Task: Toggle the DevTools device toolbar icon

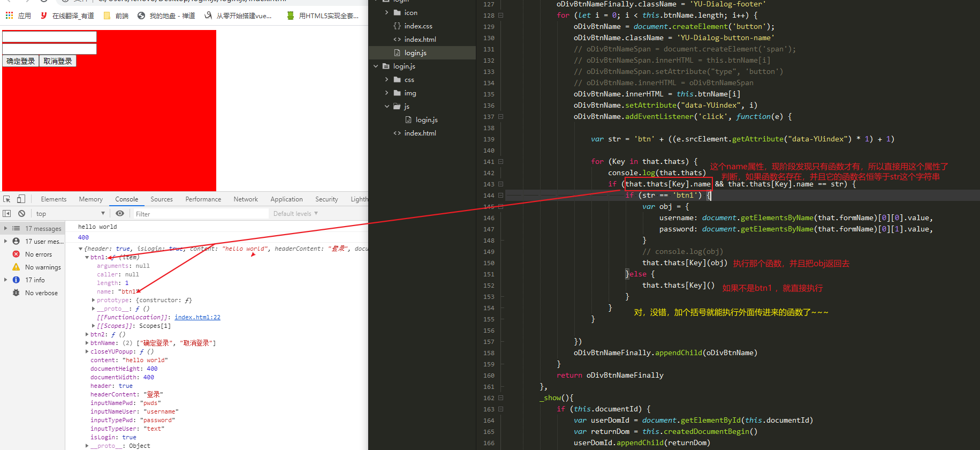Action: pos(21,199)
